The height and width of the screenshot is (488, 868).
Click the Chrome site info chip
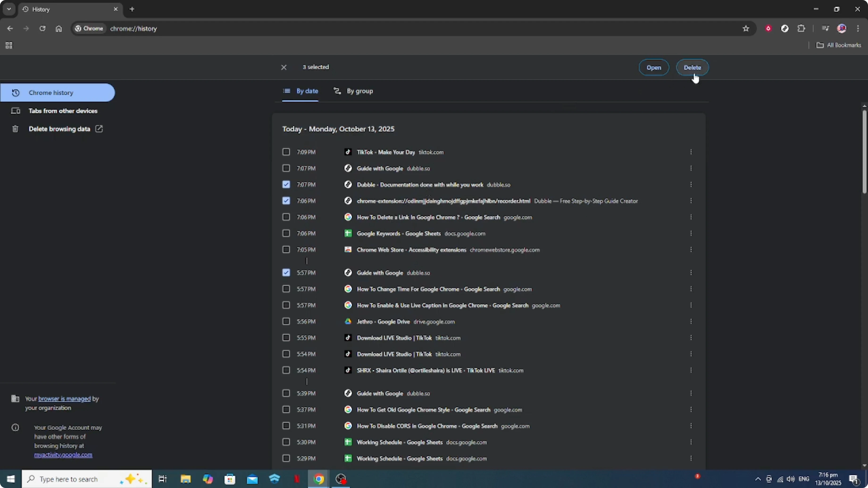pos(89,29)
